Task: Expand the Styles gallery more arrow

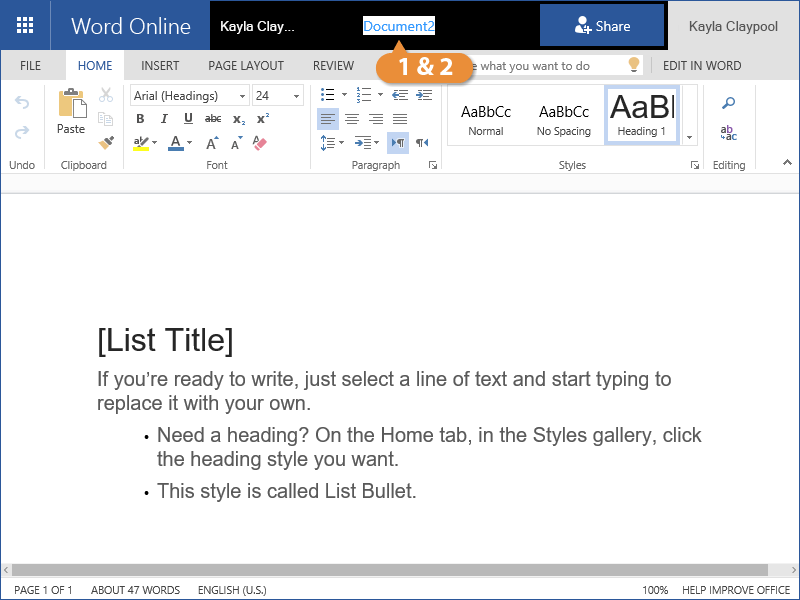Action: click(x=689, y=136)
